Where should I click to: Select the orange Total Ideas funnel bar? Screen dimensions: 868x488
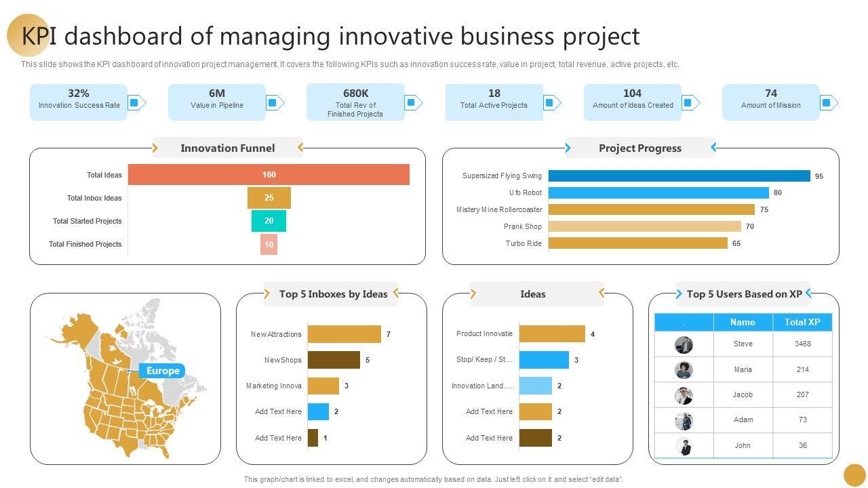(x=269, y=175)
